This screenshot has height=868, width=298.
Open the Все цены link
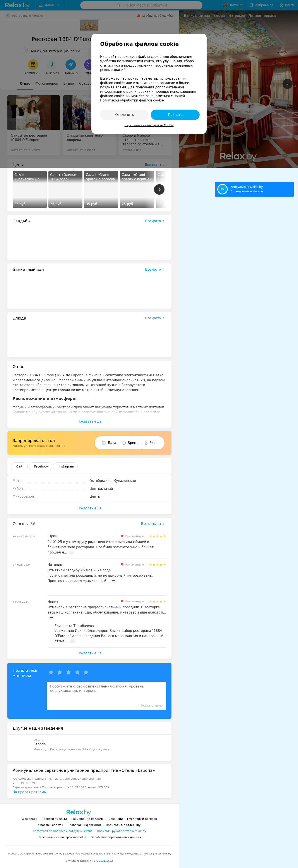tap(155, 165)
